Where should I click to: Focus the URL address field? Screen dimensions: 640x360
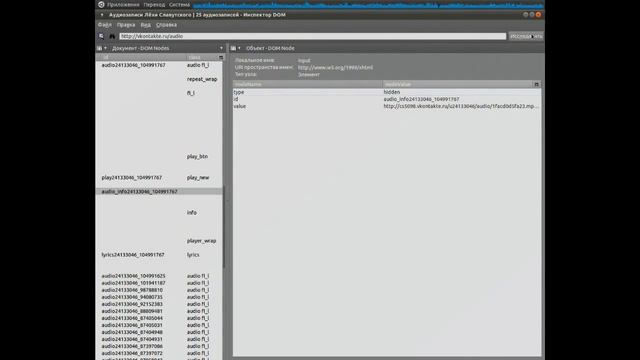pos(313,36)
